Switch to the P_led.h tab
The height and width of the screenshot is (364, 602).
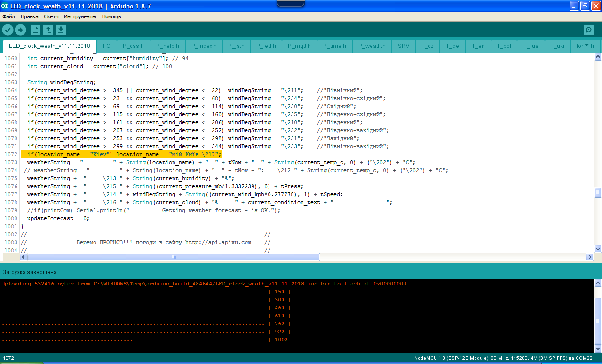pyautogui.click(x=266, y=46)
